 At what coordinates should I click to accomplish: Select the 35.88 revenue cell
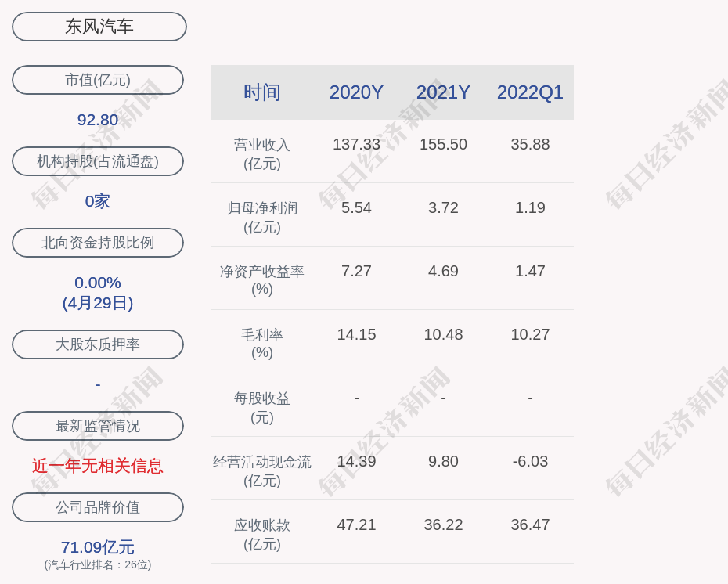(530, 144)
